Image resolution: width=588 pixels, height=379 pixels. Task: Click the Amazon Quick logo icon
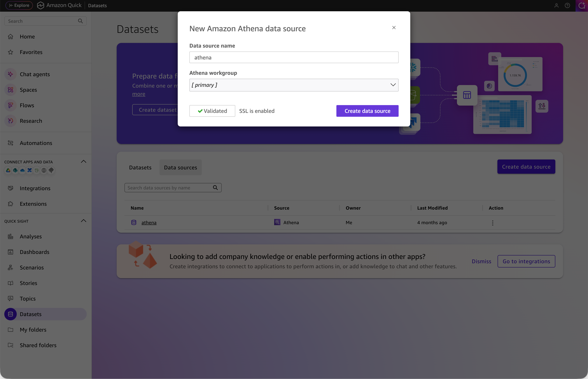[40, 5]
